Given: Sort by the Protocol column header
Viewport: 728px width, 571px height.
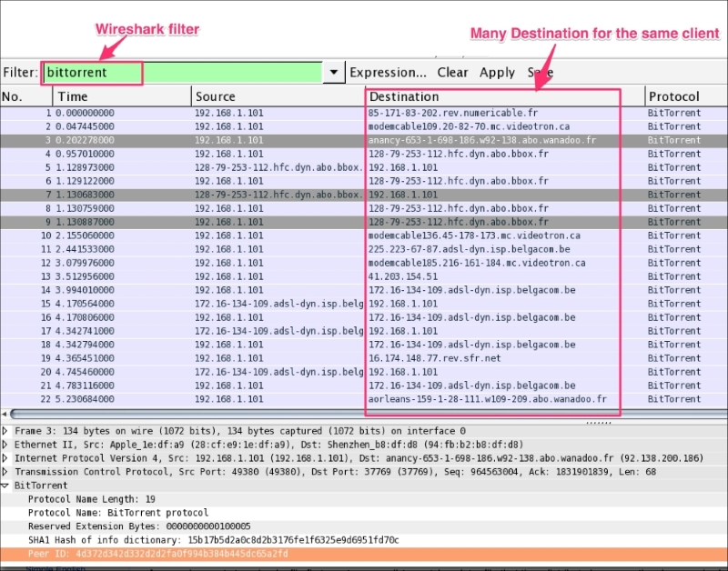Looking at the screenshot, I should pyautogui.click(x=686, y=96).
